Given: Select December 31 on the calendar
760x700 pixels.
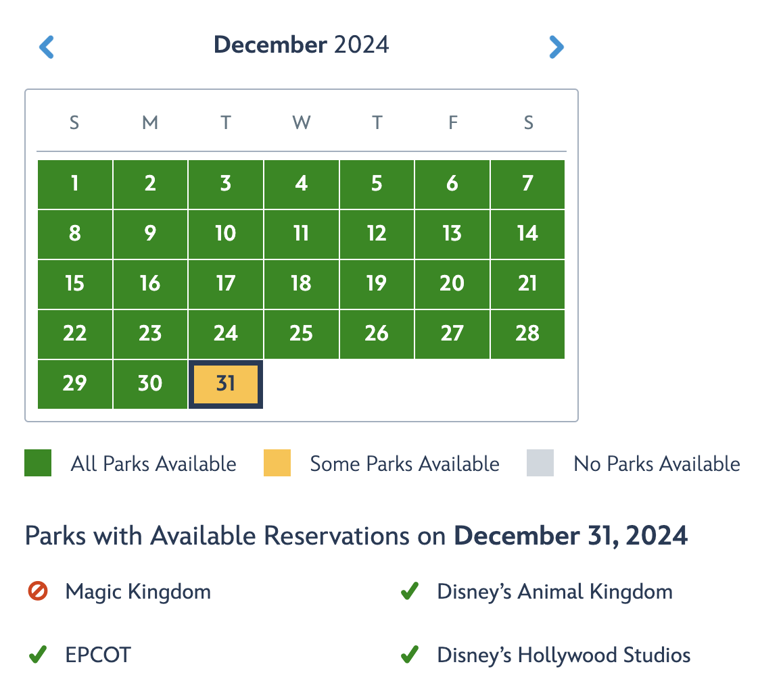Looking at the screenshot, I should point(226,384).
